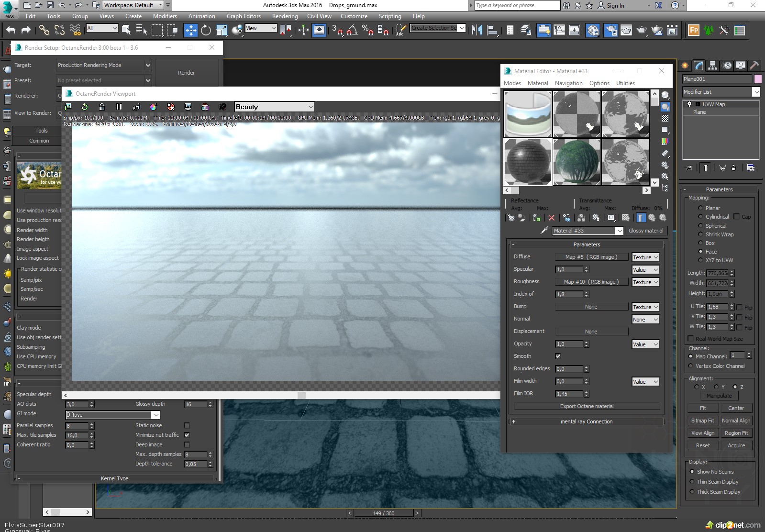Screen dimensions: 765x532
Task: Toggle the Smooth checkbox
Action: [x=558, y=356]
